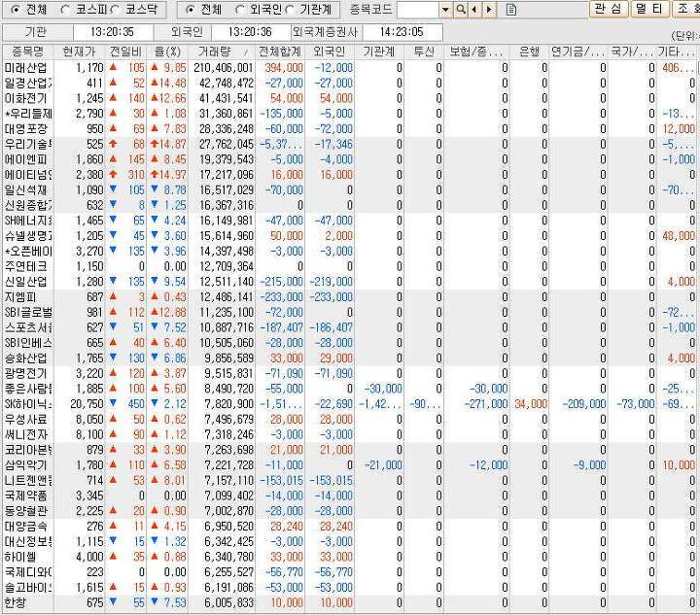Viewport: 700px width, 615px height.
Task: Select the 승화산업 stock name
Action: coord(26,359)
